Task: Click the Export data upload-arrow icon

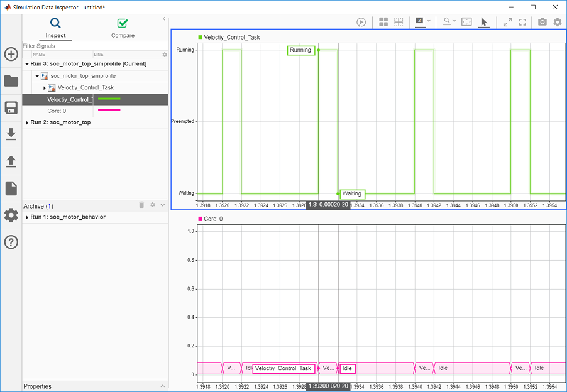Action: (11, 161)
